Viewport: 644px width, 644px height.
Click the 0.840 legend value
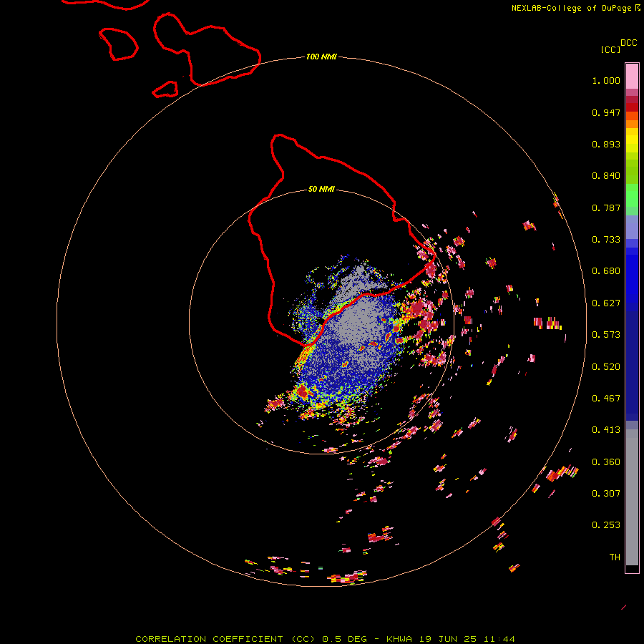tap(606, 176)
